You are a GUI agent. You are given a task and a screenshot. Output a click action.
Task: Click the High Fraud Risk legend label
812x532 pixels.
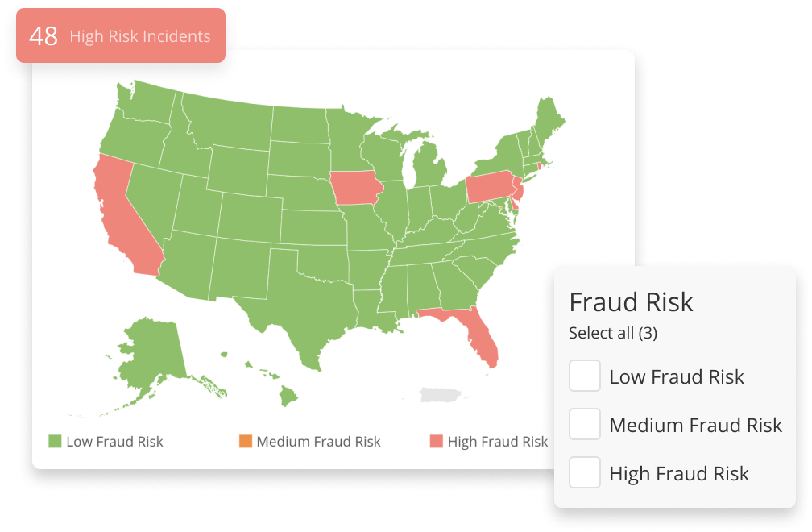click(x=498, y=442)
